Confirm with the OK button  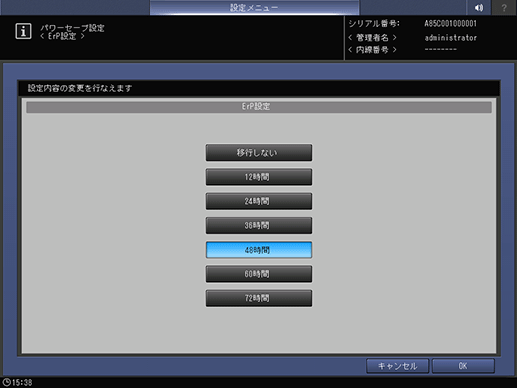pos(463,366)
